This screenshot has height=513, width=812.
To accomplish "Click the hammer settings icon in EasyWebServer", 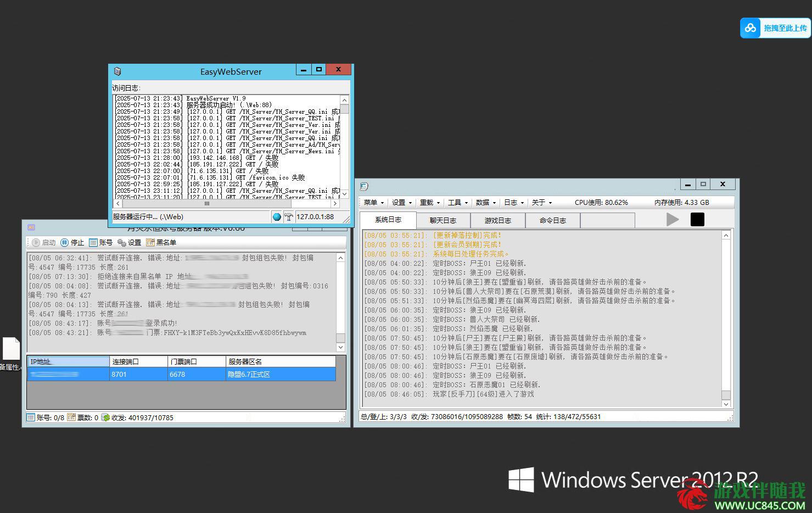I will pos(288,217).
